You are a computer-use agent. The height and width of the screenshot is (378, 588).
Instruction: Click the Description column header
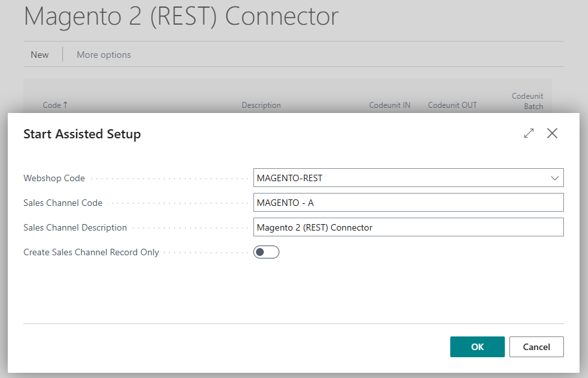tap(261, 105)
